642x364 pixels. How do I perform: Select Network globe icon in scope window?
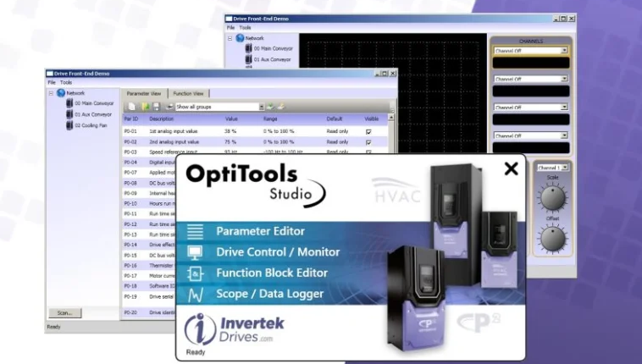240,38
